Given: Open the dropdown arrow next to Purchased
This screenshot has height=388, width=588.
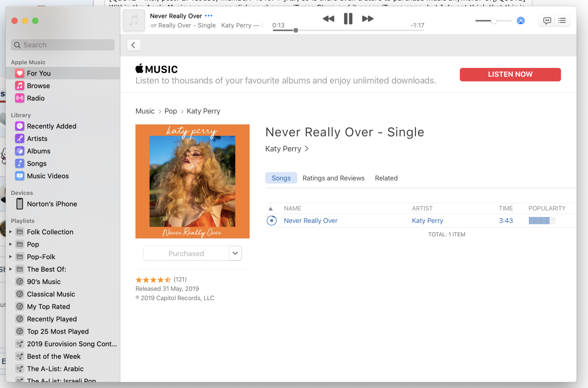Looking at the screenshot, I should point(235,253).
